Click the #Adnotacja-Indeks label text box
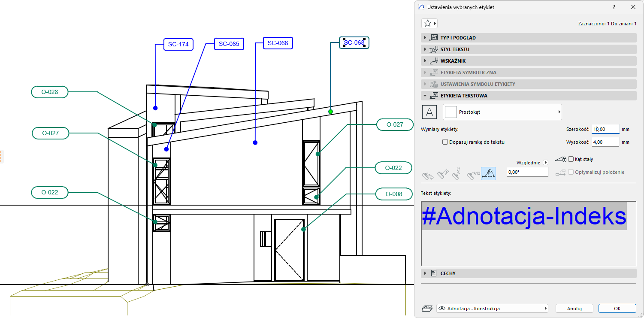The height and width of the screenshot is (318, 644). pyautogui.click(x=529, y=233)
